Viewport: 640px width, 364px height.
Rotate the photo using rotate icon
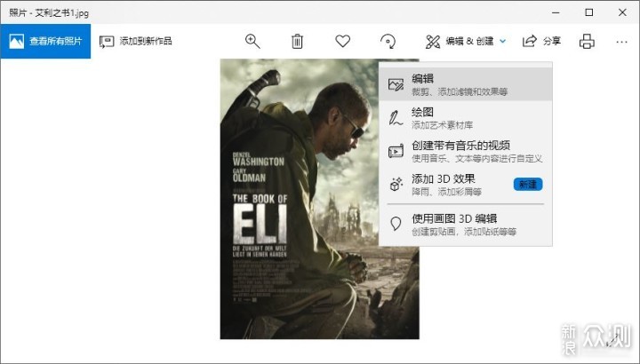pos(388,41)
